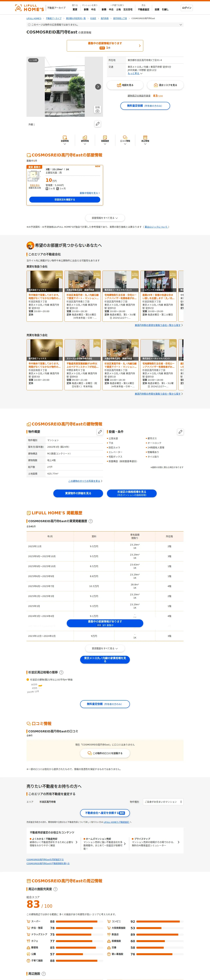Screen dimensions: 210x980
Task: Jump to 掲載履歴 section
Action: [105, 140]
